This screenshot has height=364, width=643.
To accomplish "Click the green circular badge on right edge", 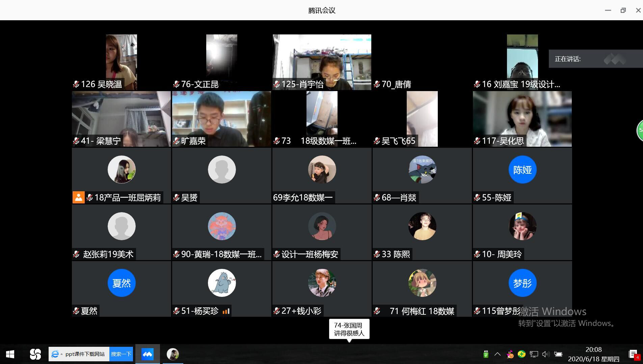I will pyautogui.click(x=640, y=130).
